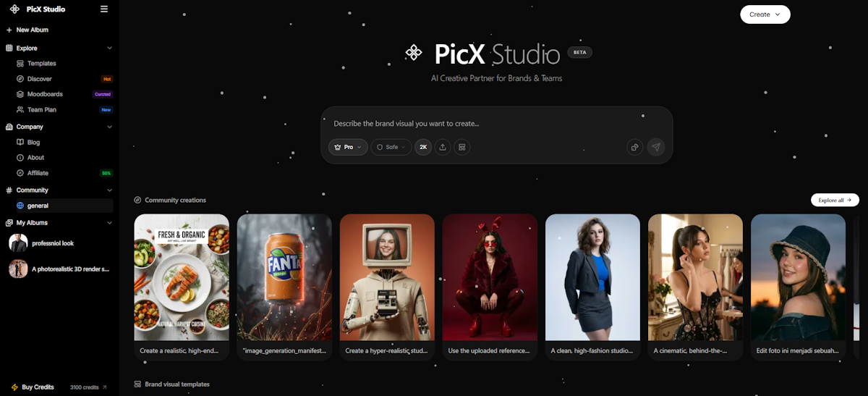
Task: Focus the brand visual prompt field
Action: coord(496,124)
